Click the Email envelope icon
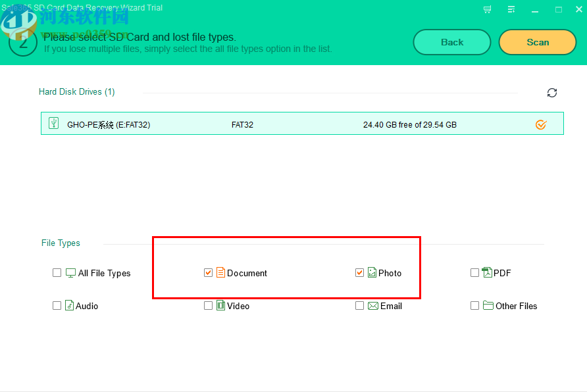587x392 pixels. (x=372, y=305)
